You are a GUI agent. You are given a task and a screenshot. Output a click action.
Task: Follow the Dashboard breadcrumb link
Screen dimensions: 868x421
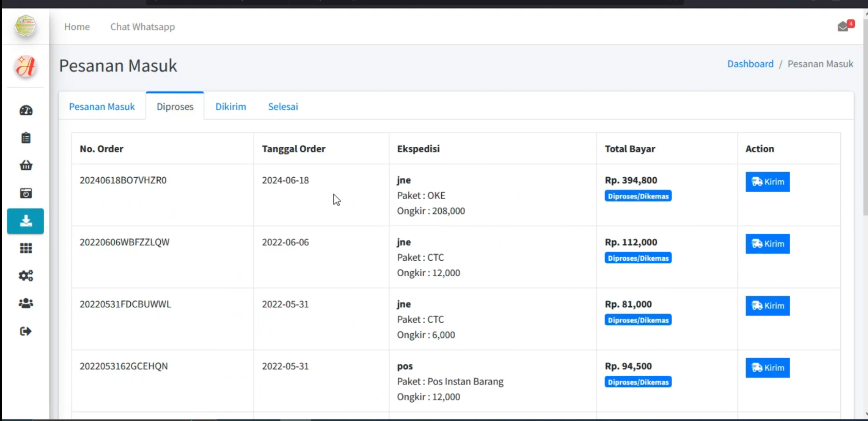(x=750, y=64)
